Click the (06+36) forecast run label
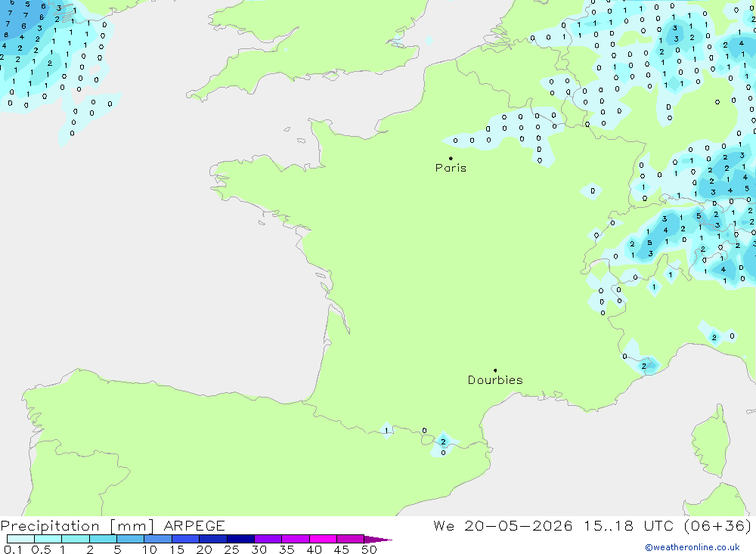 click(718, 525)
